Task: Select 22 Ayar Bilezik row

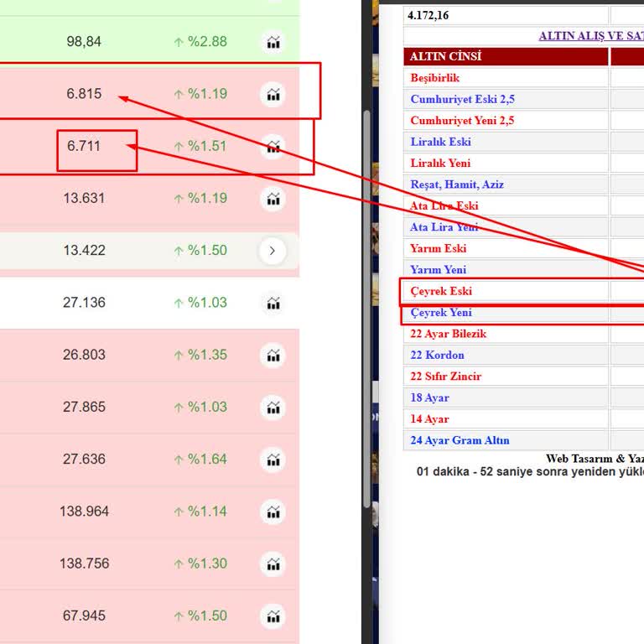Action: point(523,334)
